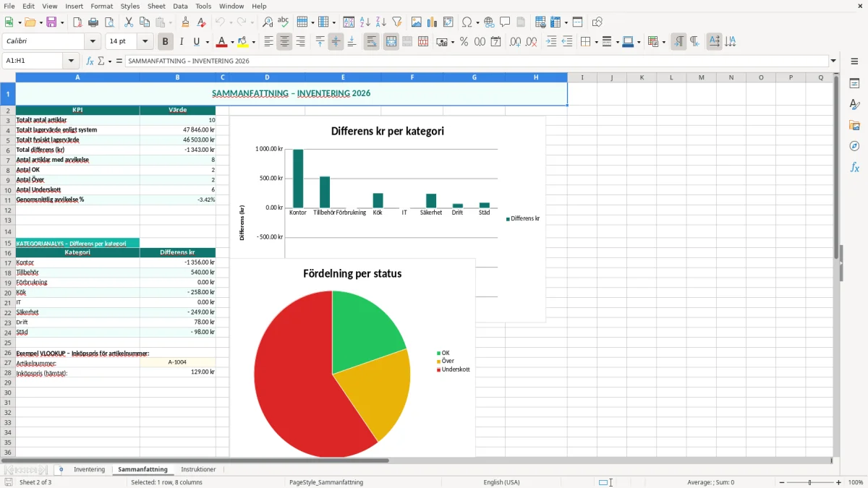This screenshot has height=488, width=868.
Task: Switch to the Inventering sheet tab
Action: pos(89,469)
